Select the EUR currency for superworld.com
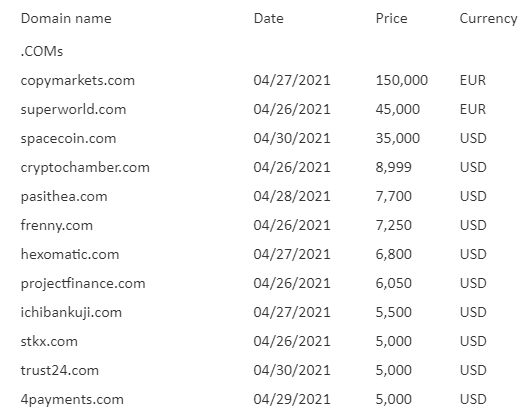 [x=473, y=109]
